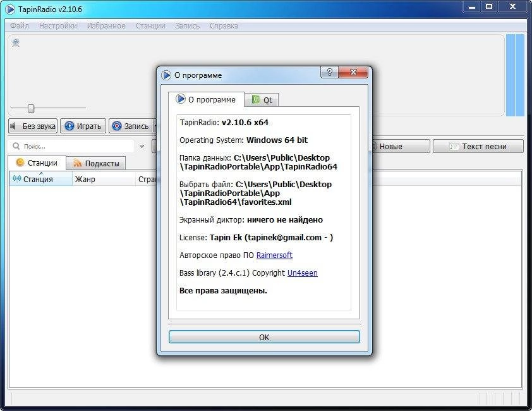Click OK to close the About dialog
Image resolution: width=532 pixels, height=411 pixels.
pos(264,337)
